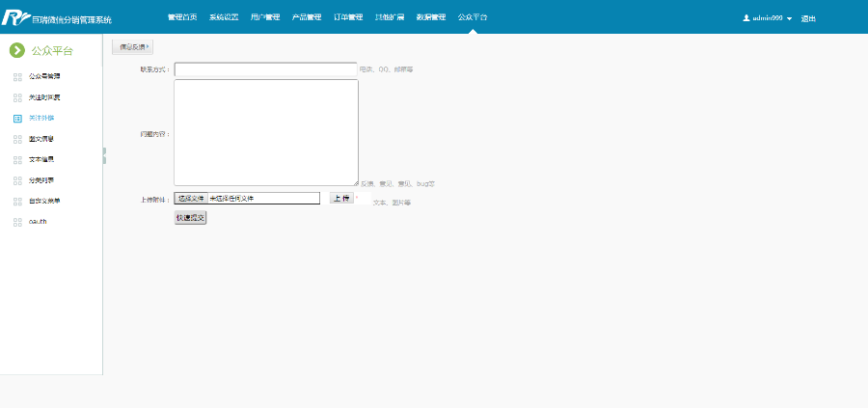Focus the 问题内容 large text area
The height and width of the screenshot is (408, 868).
coord(266,132)
